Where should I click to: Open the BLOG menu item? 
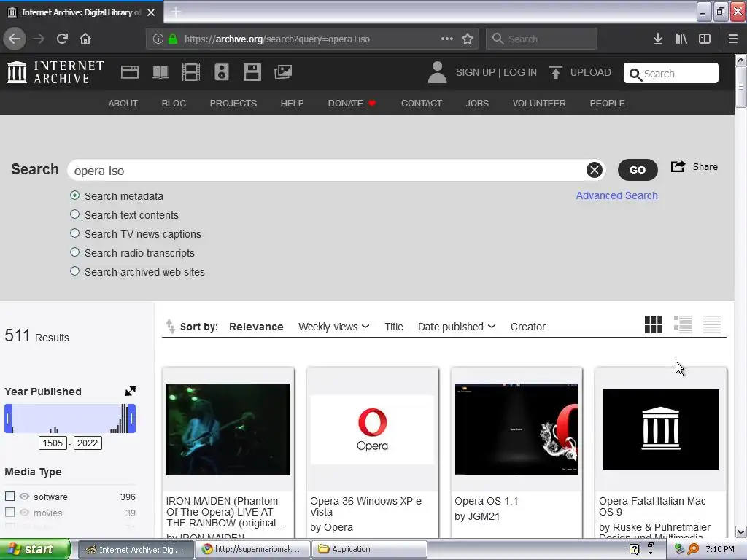click(174, 104)
